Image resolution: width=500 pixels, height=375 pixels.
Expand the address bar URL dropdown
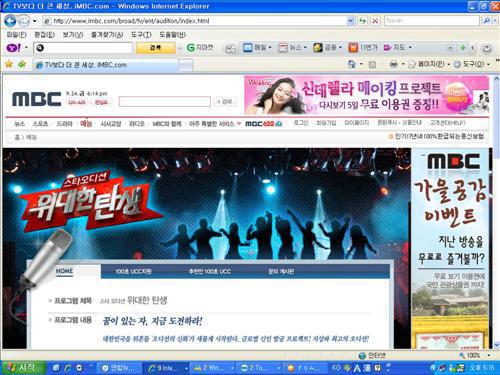(350, 21)
